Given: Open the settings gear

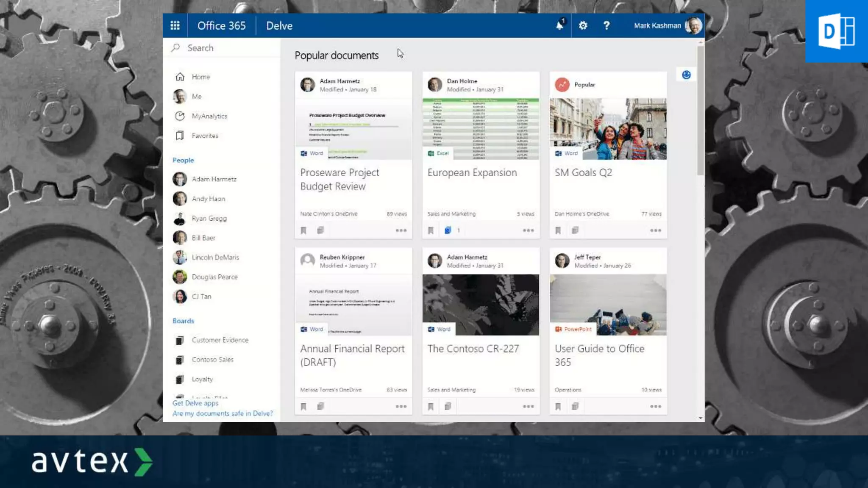Looking at the screenshot, I should tap(583, 25).
